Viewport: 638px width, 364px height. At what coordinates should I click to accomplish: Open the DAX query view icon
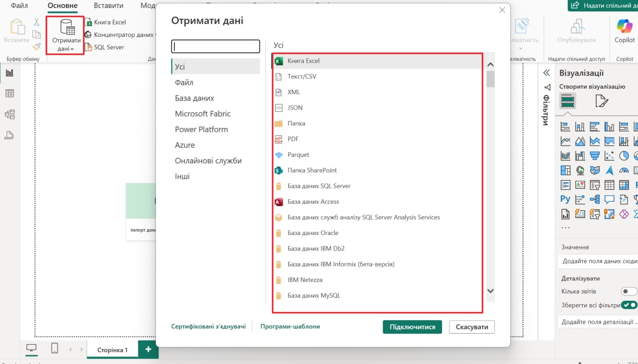pyautogui.click(x=9, y=135)
